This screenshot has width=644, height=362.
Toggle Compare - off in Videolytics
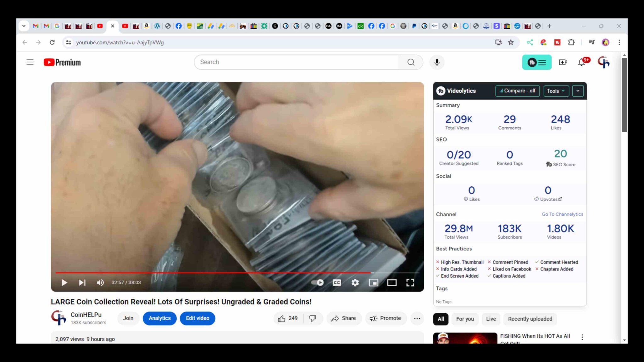coord(517,91)
